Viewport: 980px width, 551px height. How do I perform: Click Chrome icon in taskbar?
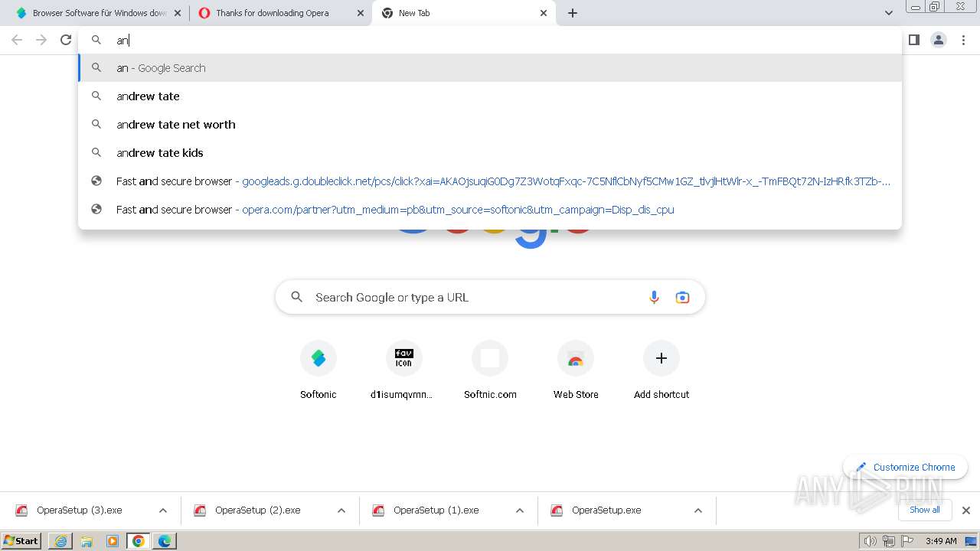[139, 541]
